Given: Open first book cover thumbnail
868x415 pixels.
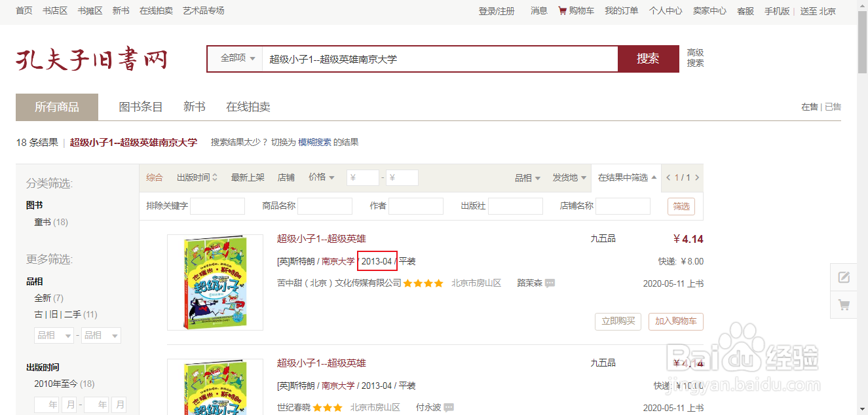Looking at the screenshot, I should pyautogui.click(x=215, y=282).
